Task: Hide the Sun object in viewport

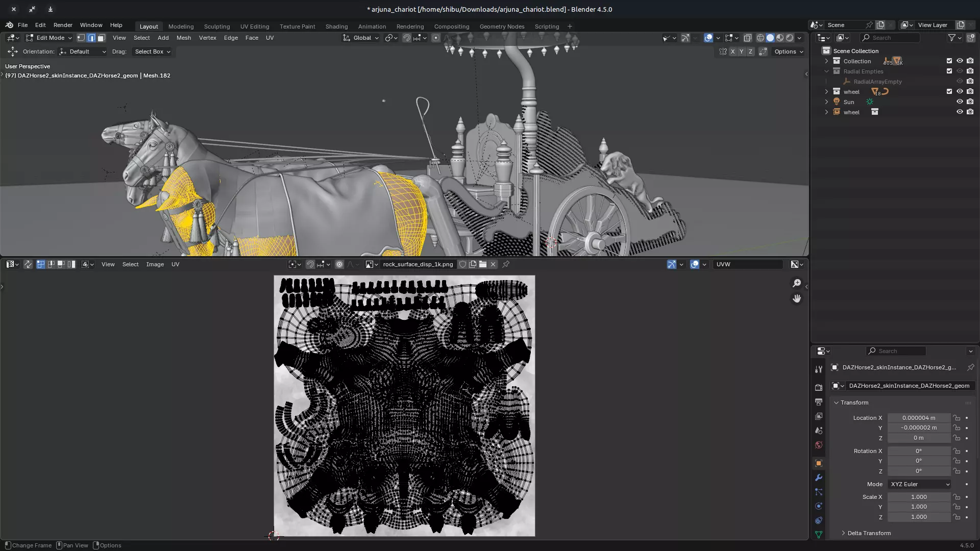Action: tap(960, 102)
